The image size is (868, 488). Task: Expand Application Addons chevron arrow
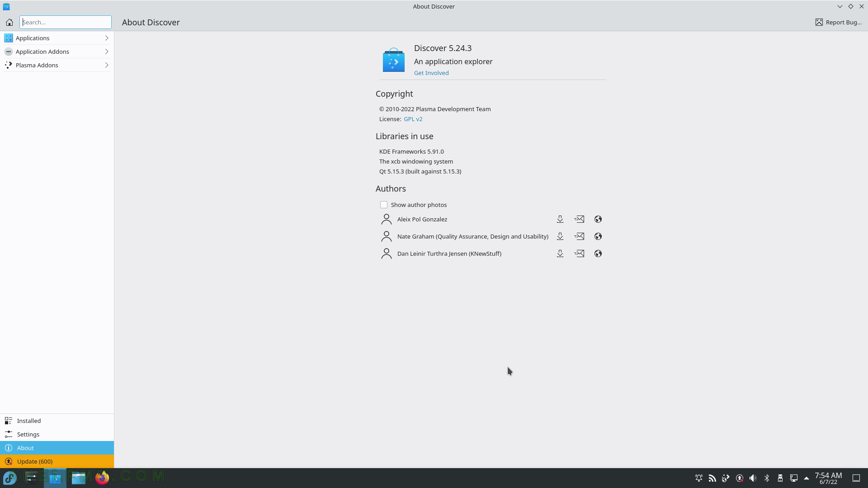click(x=107, y=52)
